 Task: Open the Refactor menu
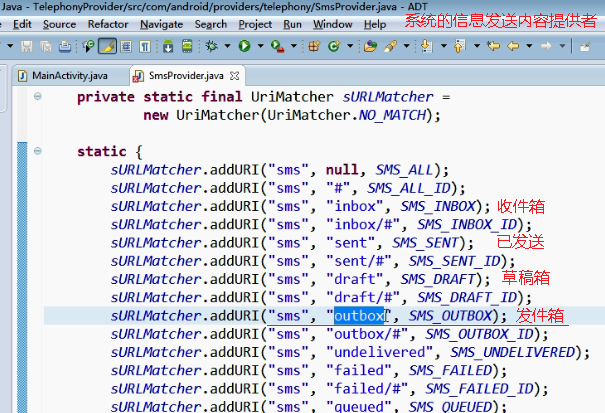(x=108, y=24)
